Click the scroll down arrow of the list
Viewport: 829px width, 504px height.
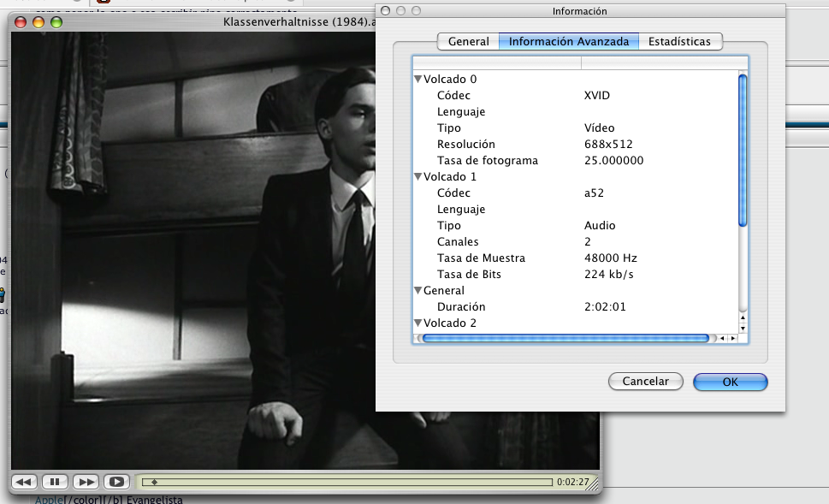[743, 329]
